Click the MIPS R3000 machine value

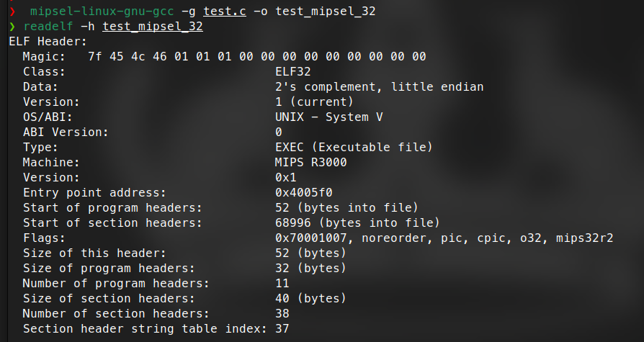pos(310,163)
